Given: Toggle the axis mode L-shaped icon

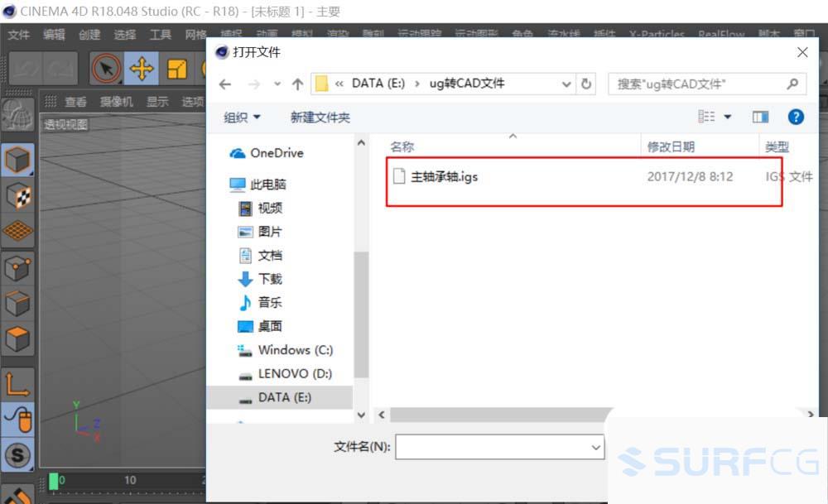Looking at the screenshot, I should click(x=17, y=384).
